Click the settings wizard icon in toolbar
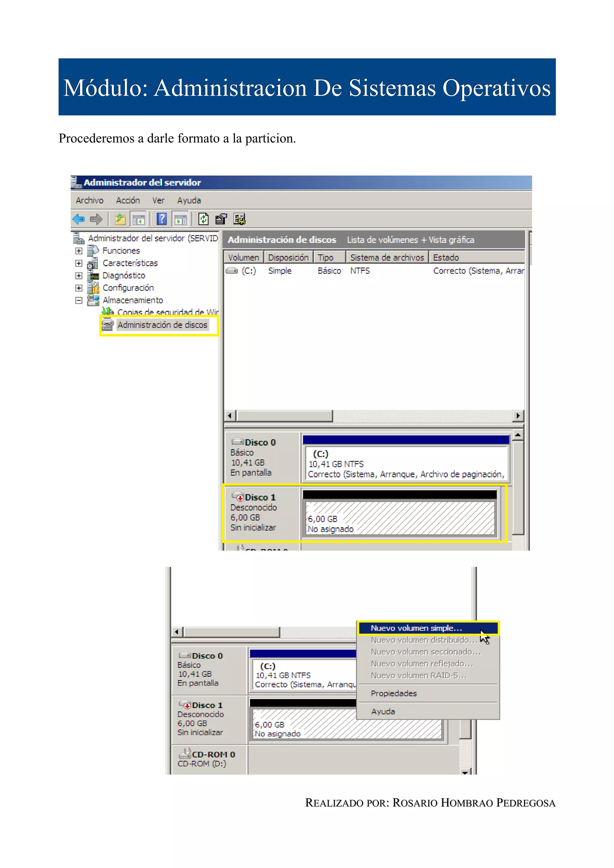 click(240, 219)
